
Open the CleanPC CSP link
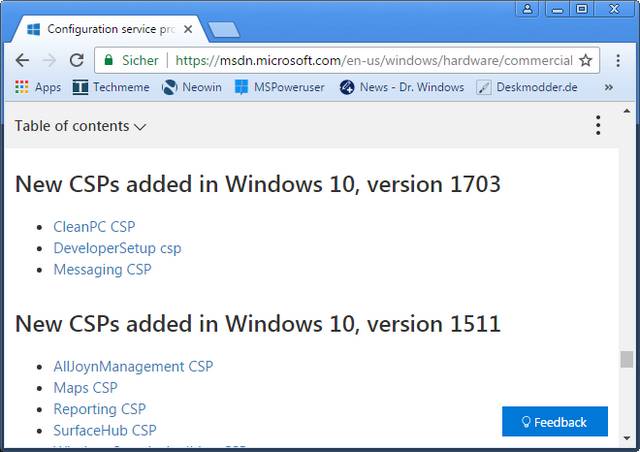point(94,227)
